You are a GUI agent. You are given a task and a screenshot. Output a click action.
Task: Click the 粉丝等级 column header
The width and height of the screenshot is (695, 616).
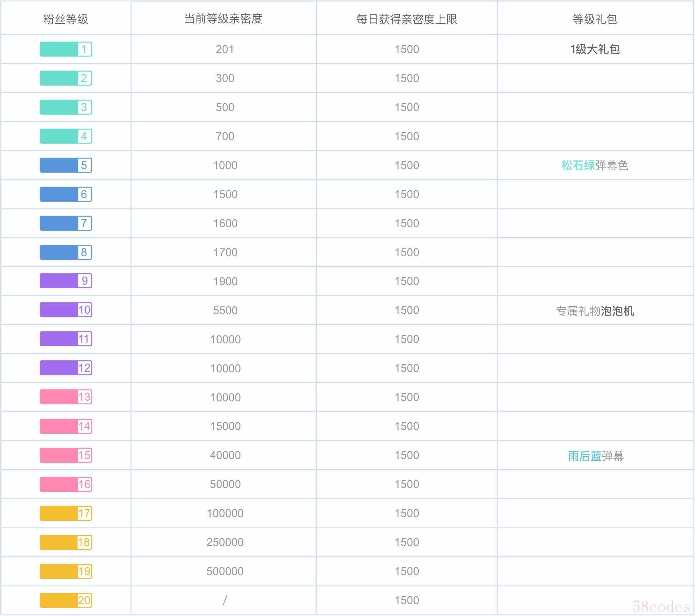[x=66, y=19]
